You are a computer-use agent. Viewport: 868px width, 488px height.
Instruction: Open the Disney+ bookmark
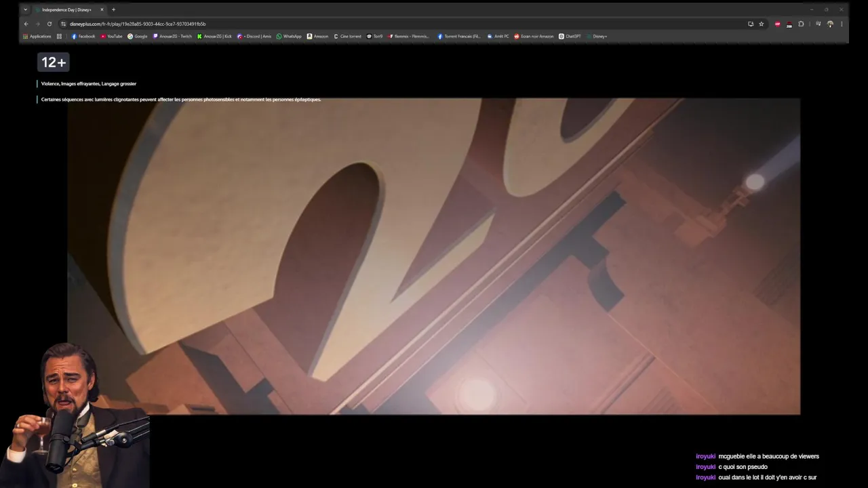(597, 37)
